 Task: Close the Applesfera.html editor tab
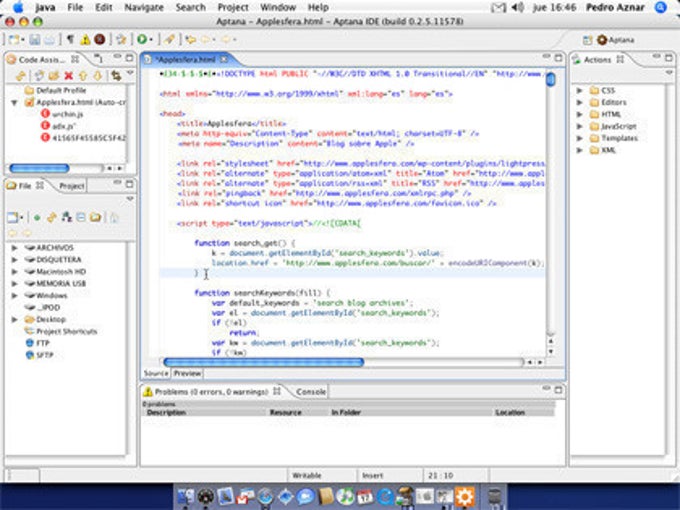coord(224,59)
